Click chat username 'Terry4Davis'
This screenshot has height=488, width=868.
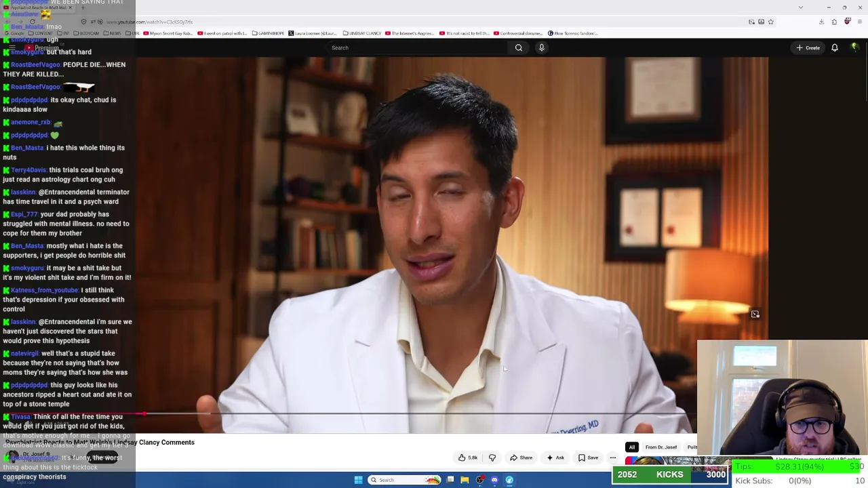point(28,170)
